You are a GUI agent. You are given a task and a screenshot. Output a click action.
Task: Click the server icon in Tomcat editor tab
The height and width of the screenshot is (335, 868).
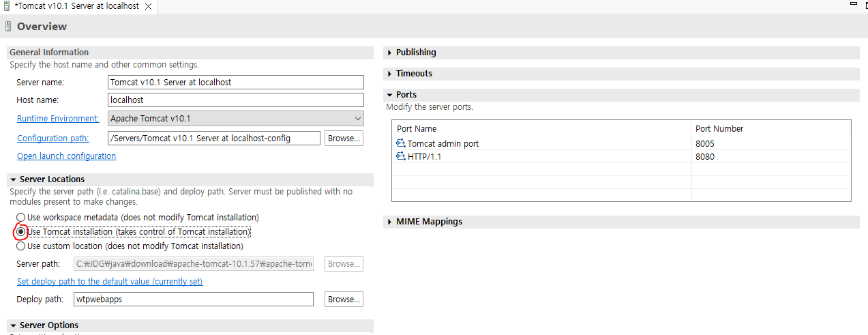point(7,6)
